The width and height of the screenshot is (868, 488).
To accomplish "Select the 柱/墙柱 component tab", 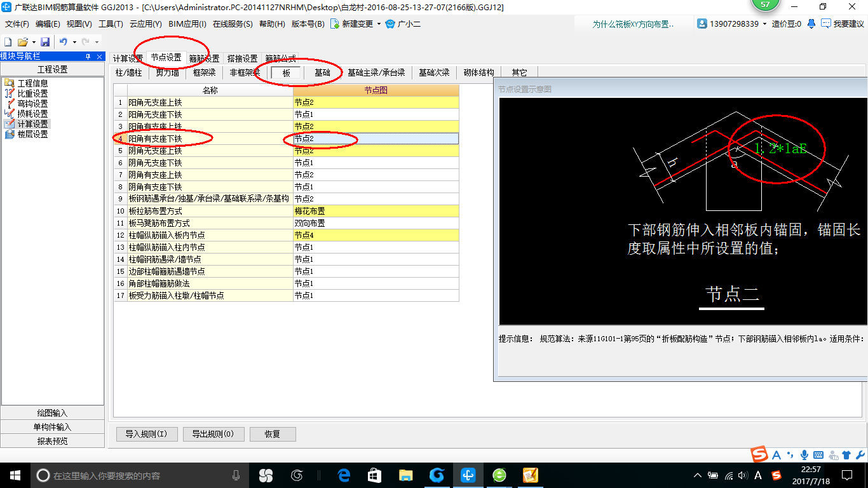I will click(x=128, y=72).
